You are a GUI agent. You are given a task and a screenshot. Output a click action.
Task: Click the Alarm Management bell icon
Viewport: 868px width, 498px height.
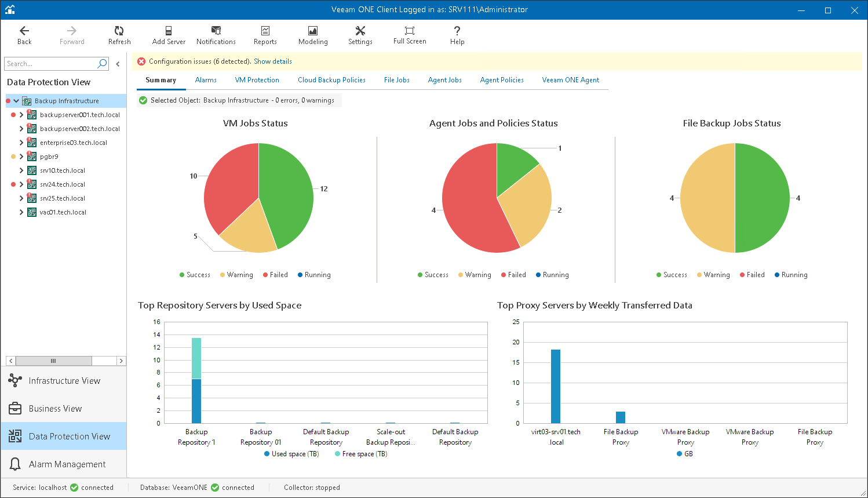15,464
